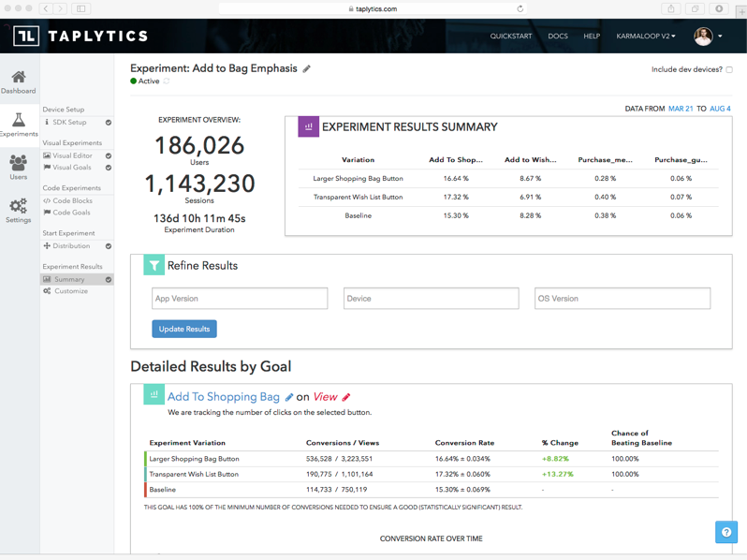Edit goal name with blue pencil icon
Viewport: 747px width, 560px height.
[288, 397]
